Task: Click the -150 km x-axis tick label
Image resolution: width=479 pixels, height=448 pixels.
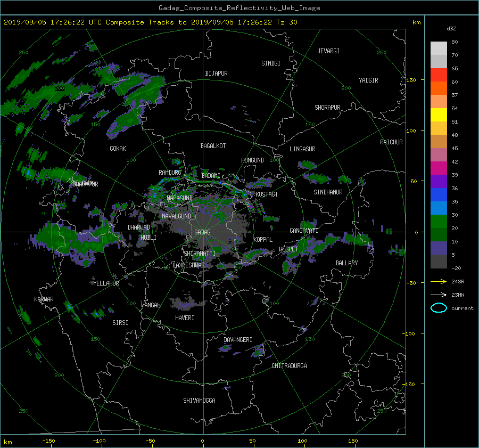Action: click(48, 441)
